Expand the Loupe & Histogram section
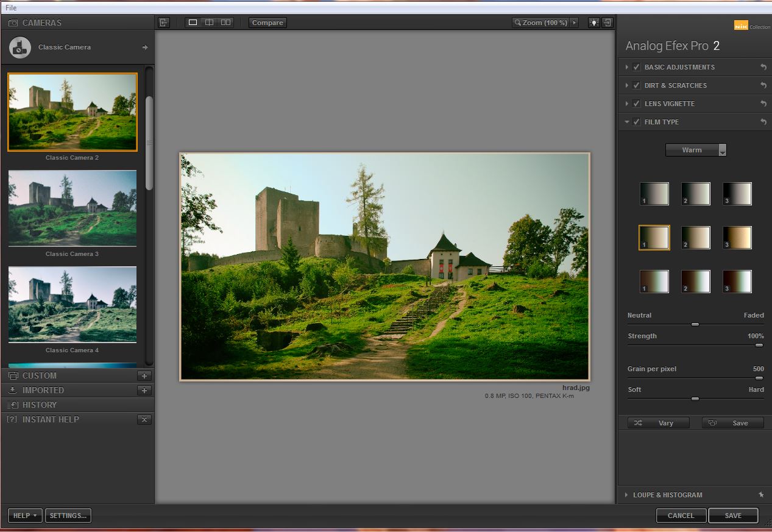Viewport: 772px width, 532px height. (667, 495)
